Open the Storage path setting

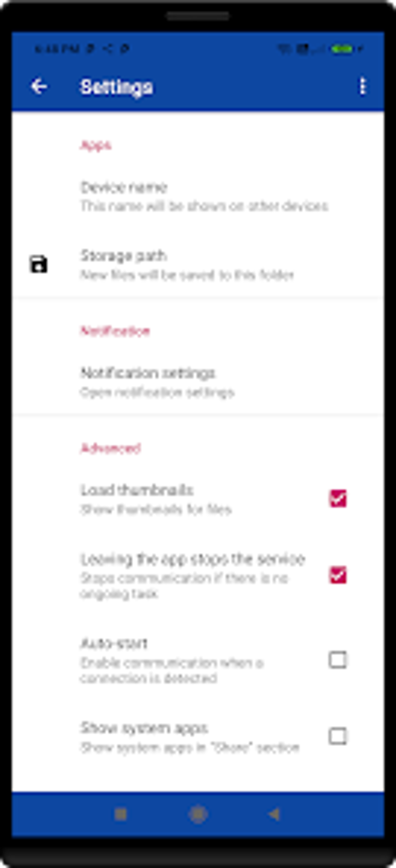198,265
